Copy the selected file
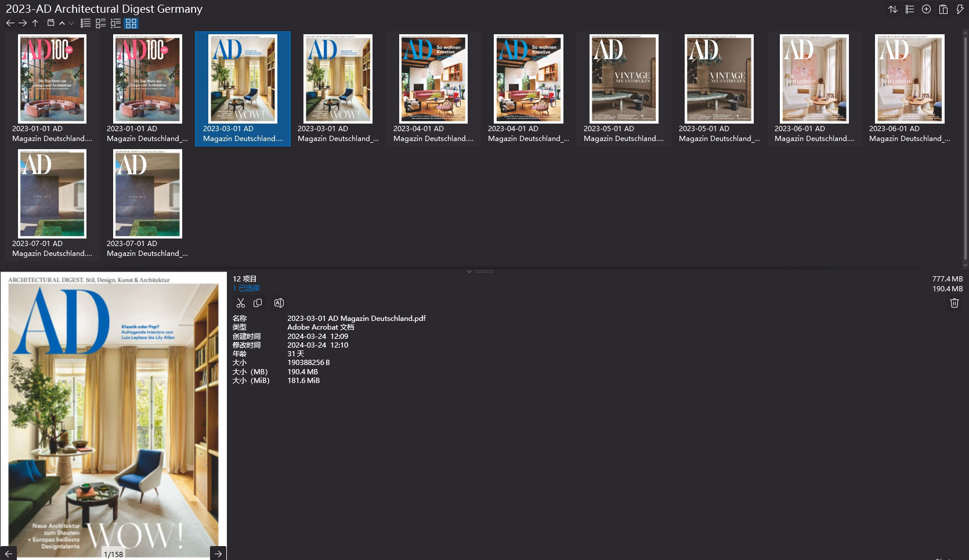Viewport: 969px width, 560px height. point(258,303)
